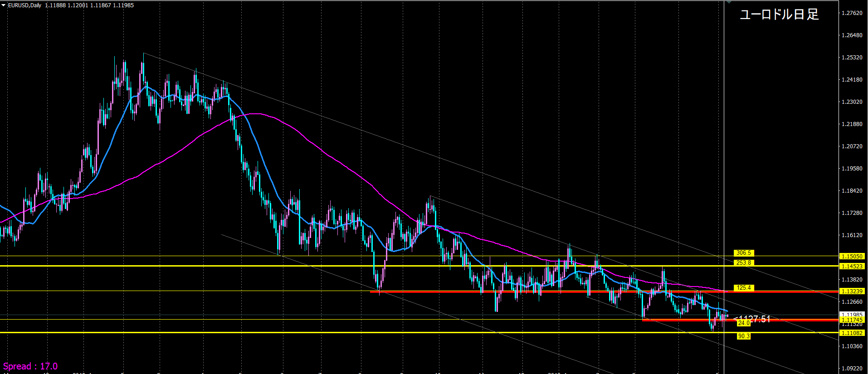Click the Spread : 17.0 indicator text
The height and width of the screenshot is (374, 868).
pos(30,366)
